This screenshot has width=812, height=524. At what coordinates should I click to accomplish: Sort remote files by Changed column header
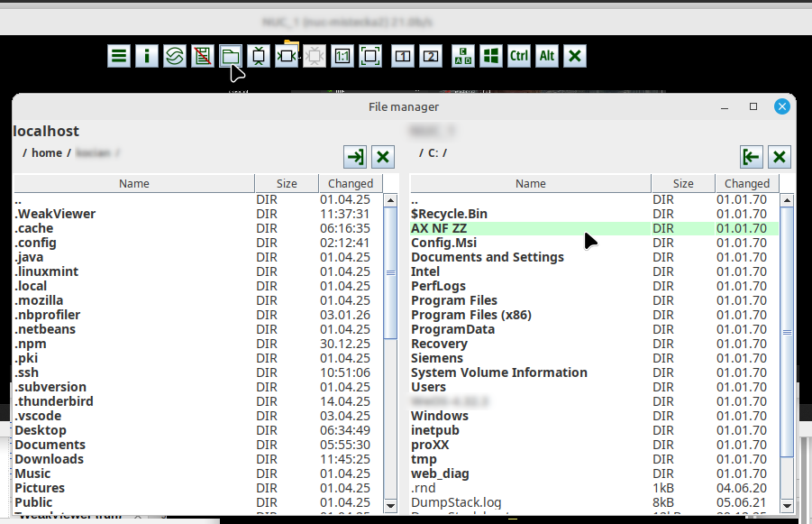point(746,183)
